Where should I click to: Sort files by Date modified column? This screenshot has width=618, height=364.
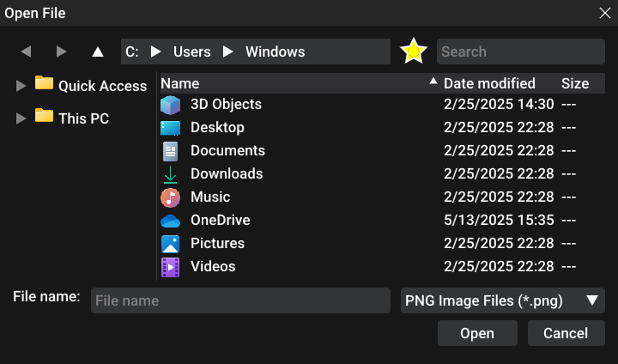click(489, 83)
